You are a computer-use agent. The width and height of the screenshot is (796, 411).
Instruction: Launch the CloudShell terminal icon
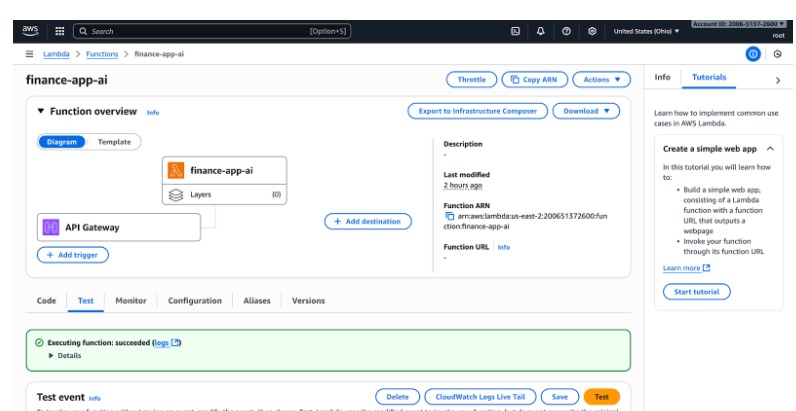[x=515, y=31]
